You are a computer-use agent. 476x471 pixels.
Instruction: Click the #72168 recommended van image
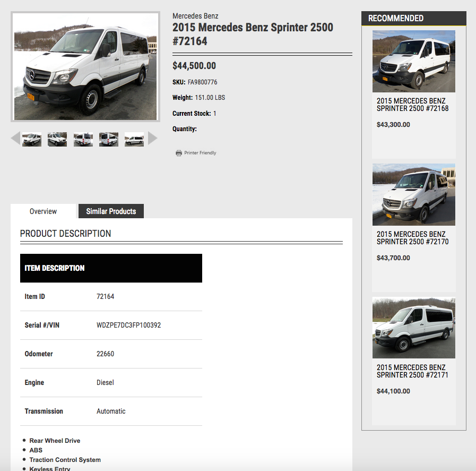point(414,61)
